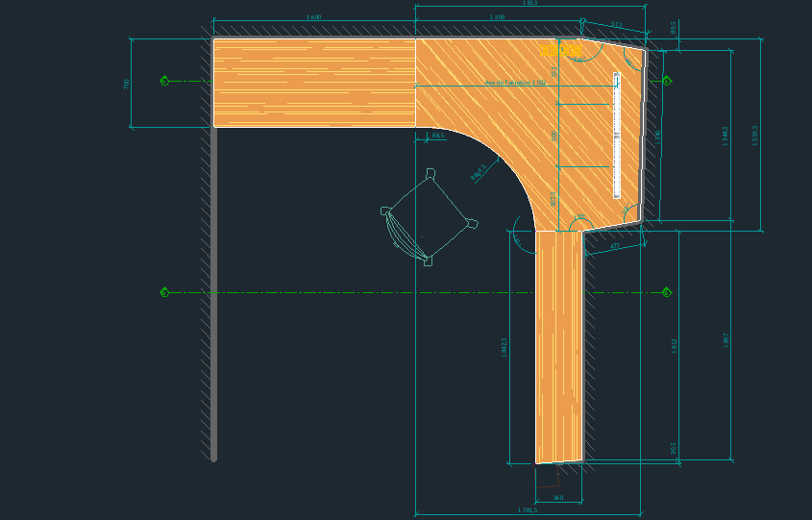Select the narrow vertical worktop panel
Screen dimensions: 812x520
(559, 346)
